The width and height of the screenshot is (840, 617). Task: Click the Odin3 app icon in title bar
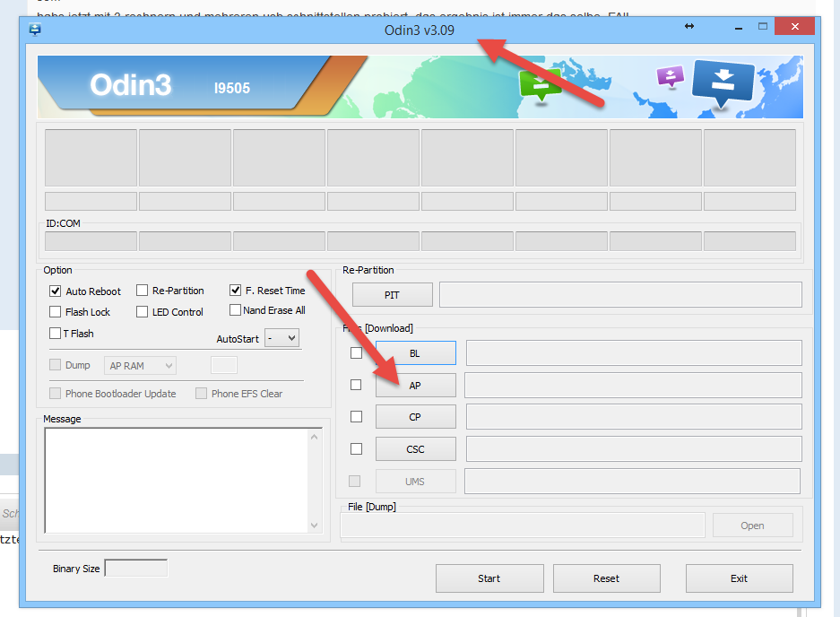[35, 29]
